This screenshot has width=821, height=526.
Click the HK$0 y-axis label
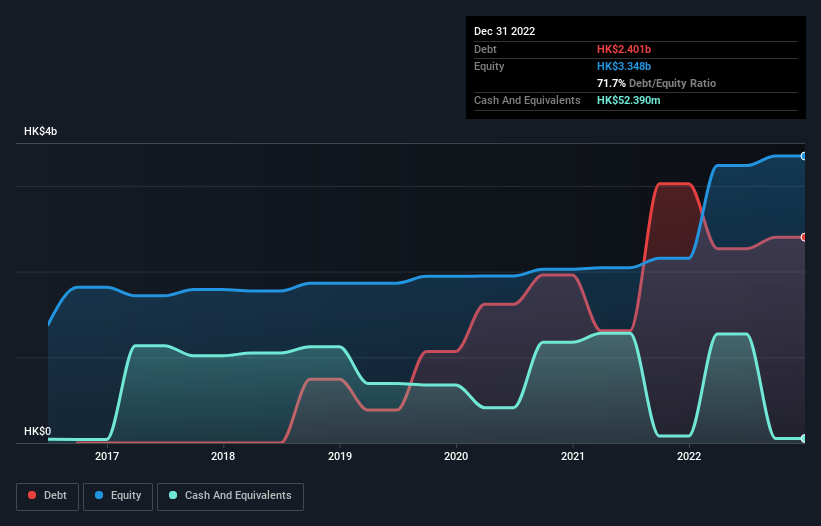click(x=38, y=431)
